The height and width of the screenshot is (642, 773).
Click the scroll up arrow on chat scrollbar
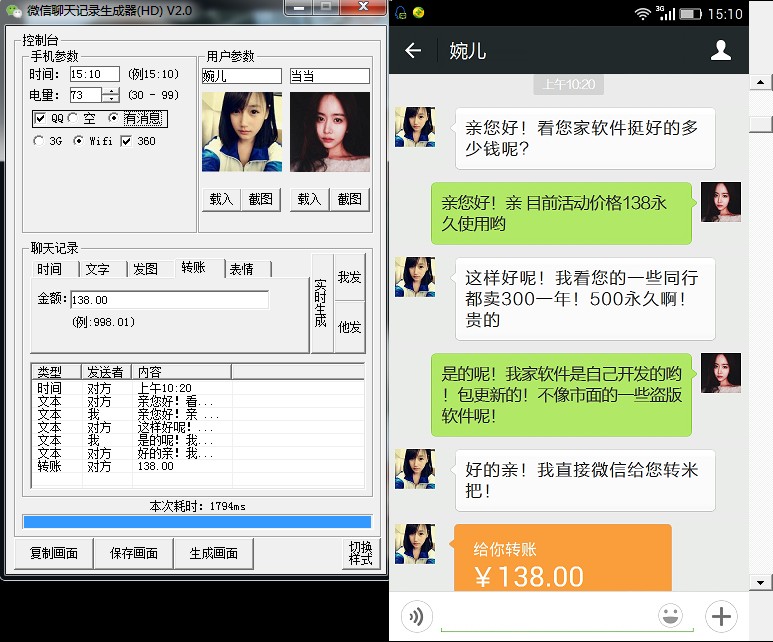tap(761, 82)
